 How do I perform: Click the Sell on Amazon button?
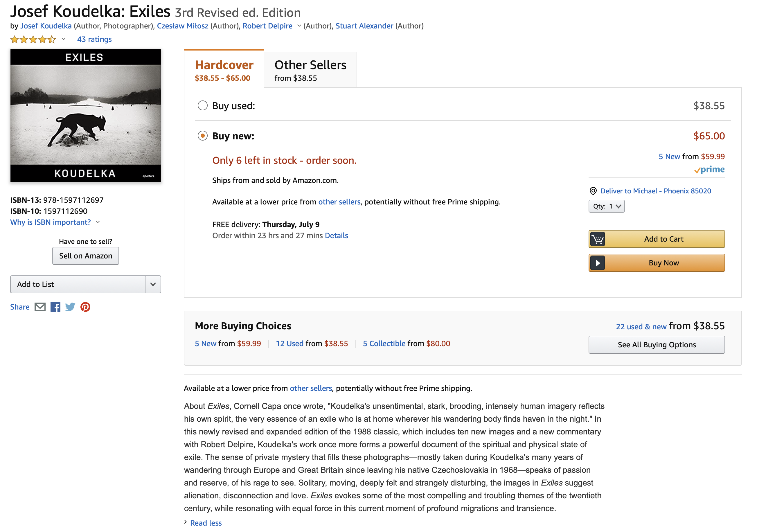tap(86, 256)
